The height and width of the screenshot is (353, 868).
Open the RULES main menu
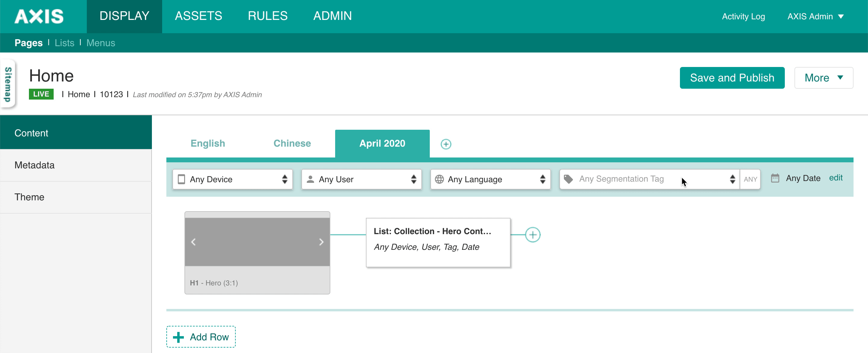(268, 16)
